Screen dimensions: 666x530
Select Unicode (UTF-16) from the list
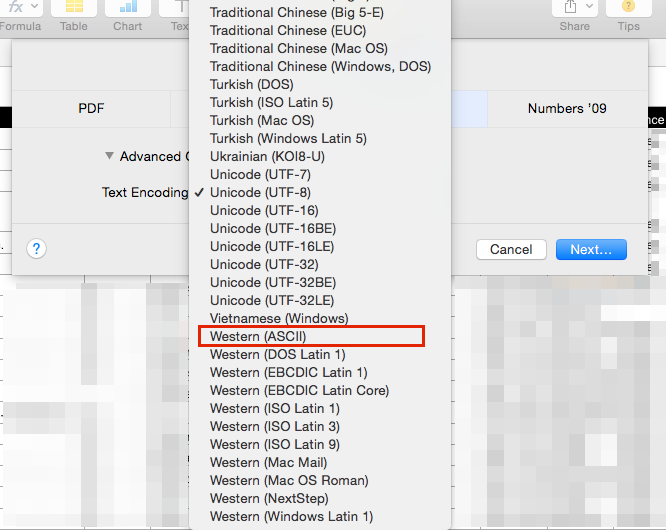[264, 210]
